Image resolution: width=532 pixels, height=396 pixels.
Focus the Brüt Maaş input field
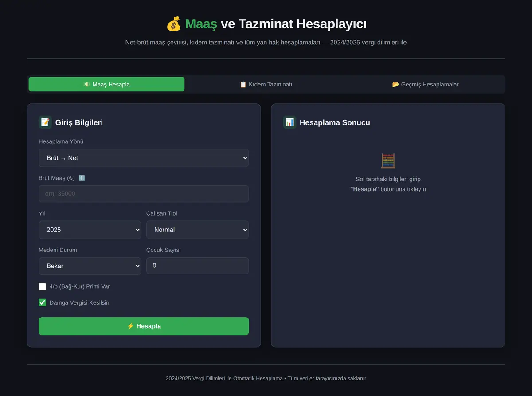tap(144, 194)
